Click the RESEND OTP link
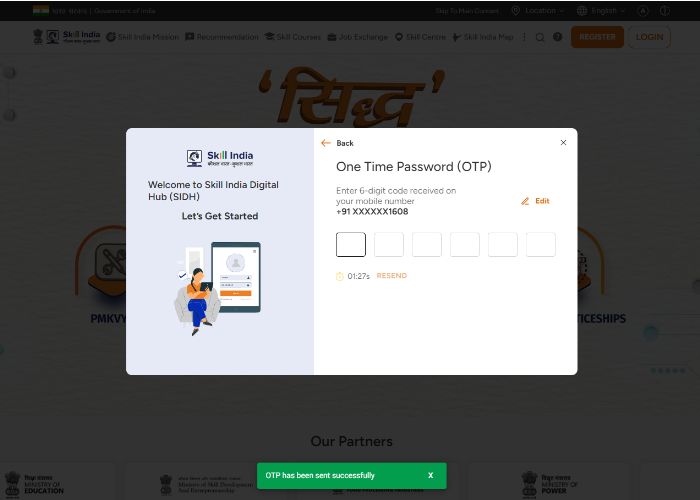Viewport: 700px width, 500px height. coord(392,276)
